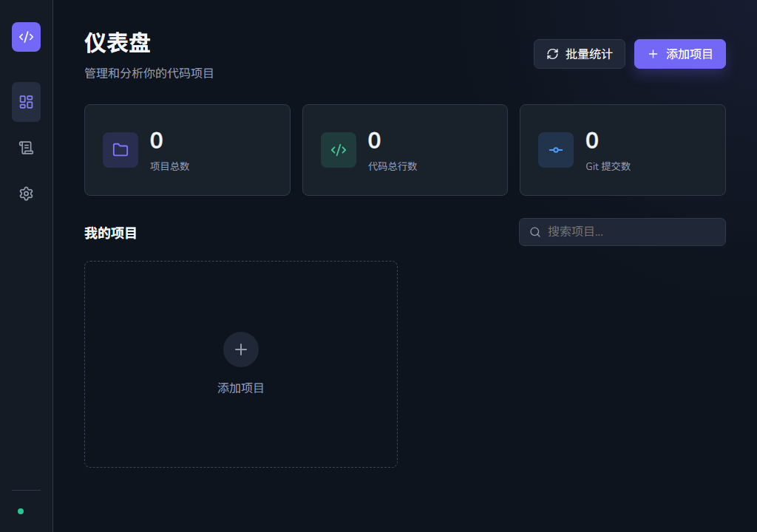Click the round plus circle in empty card
This screenshot has width=757, height=532.
click(241, 349)
